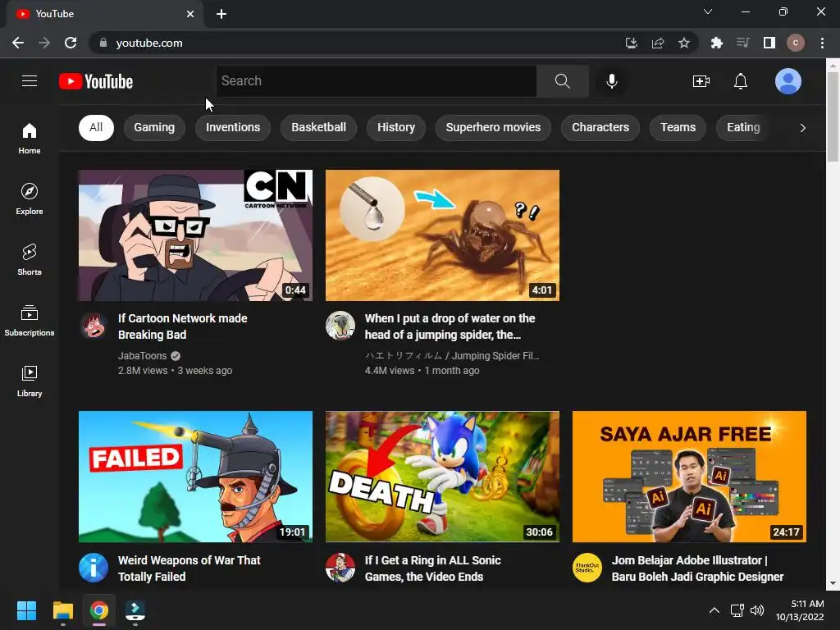The image size is (840, 630).
Task: Visit the JabaToons channel name
Action: [143, 356]
